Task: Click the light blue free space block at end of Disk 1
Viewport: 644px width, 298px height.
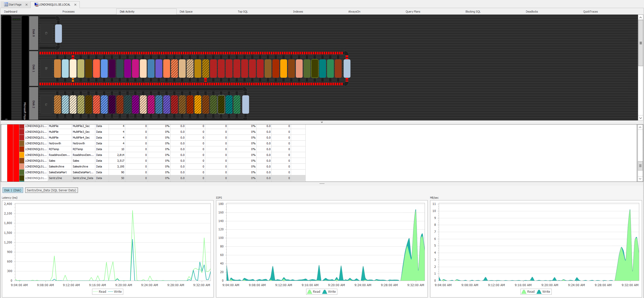Action: (x=347, y=68)
